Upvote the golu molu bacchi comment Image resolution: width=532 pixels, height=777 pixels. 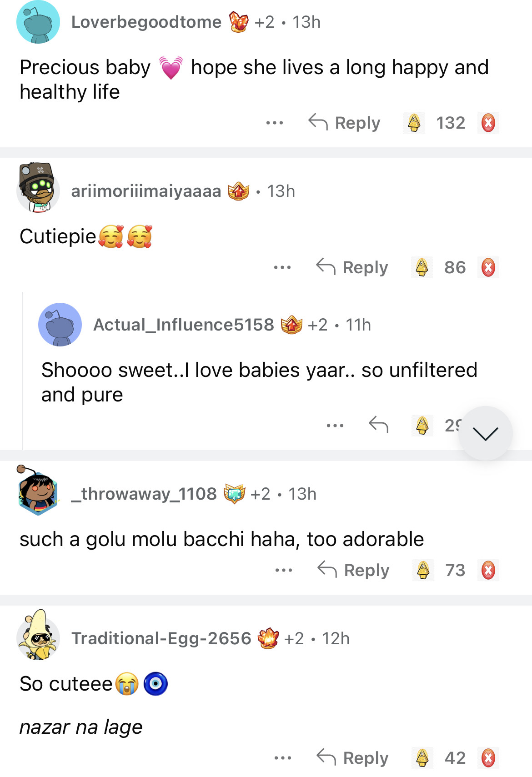click(x=423, y=570)
